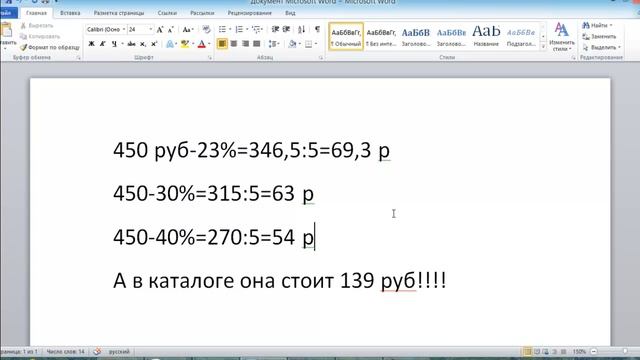Align text to the left
Image resolution: width=640 pixels, height=360 pixels.
tap(222, 44)
